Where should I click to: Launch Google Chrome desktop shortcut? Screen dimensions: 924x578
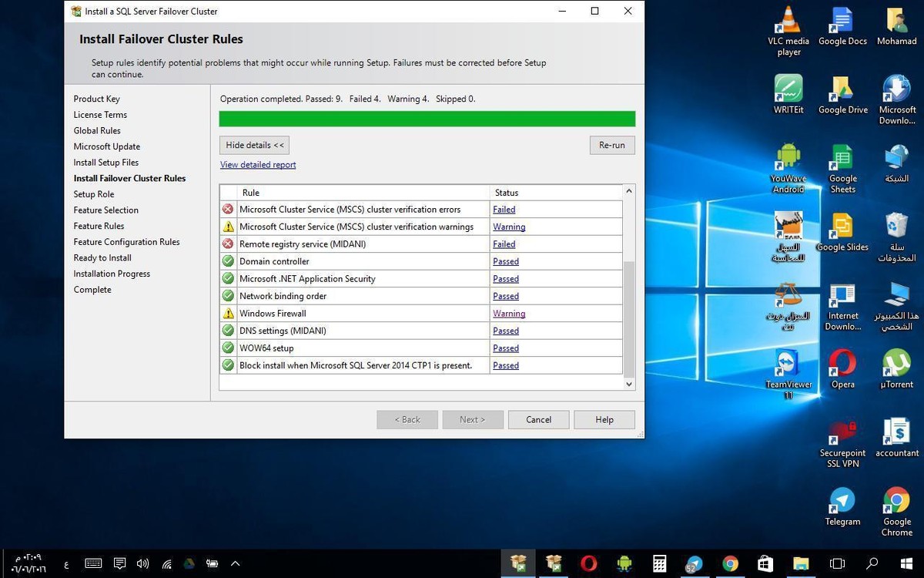(897, 512)
